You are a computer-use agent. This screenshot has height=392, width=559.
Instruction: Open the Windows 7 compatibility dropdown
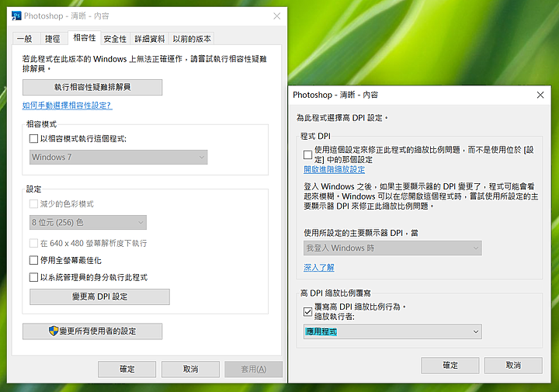(118, 157)
